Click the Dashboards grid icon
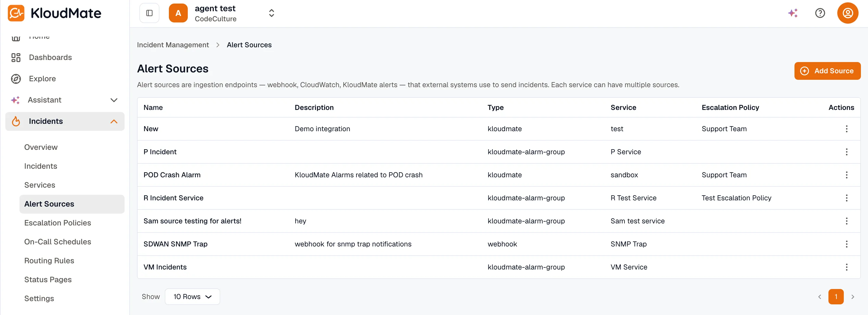 (x=16, y=57)
